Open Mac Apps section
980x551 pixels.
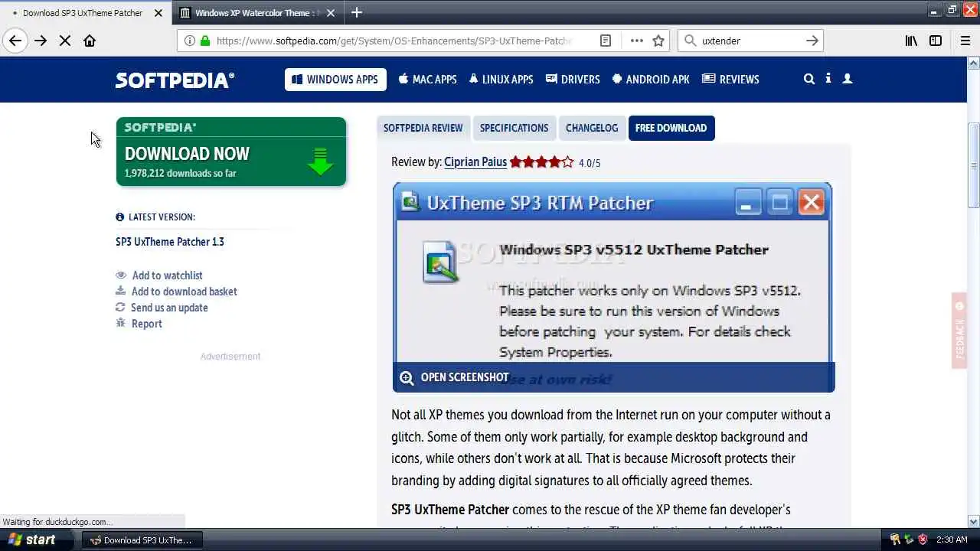coord(427,80)
